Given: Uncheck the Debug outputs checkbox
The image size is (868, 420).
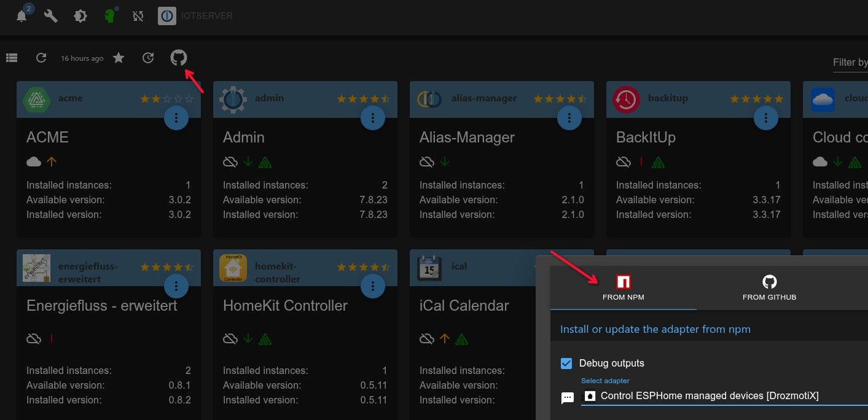Looking at the screenshot, I should point(566,363).
